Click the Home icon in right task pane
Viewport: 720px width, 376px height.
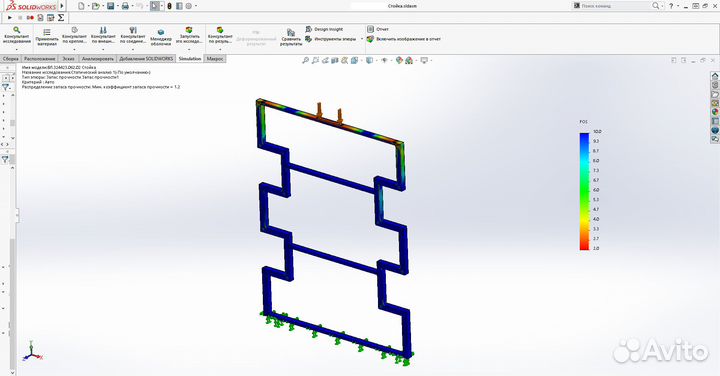tap(715, 76)
